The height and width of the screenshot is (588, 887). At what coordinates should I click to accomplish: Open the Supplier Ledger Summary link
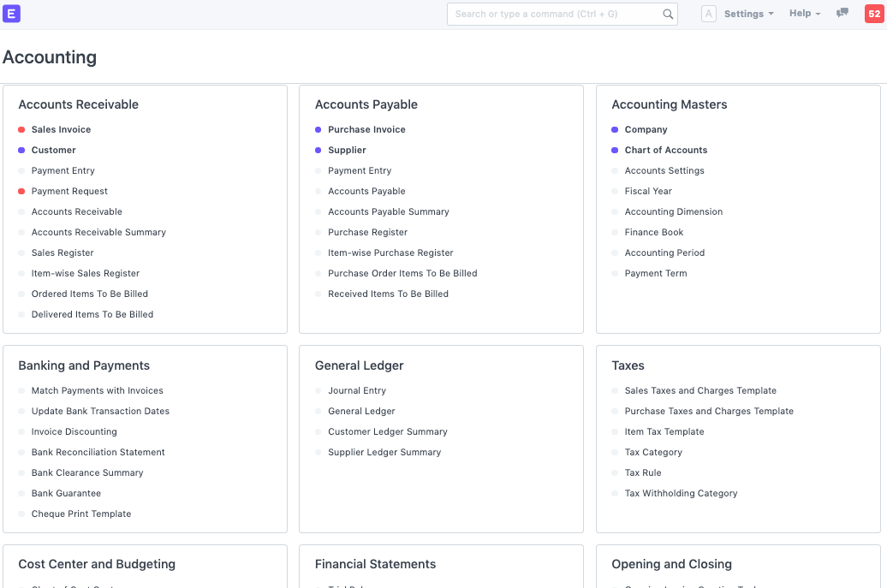tap(384, 453)
